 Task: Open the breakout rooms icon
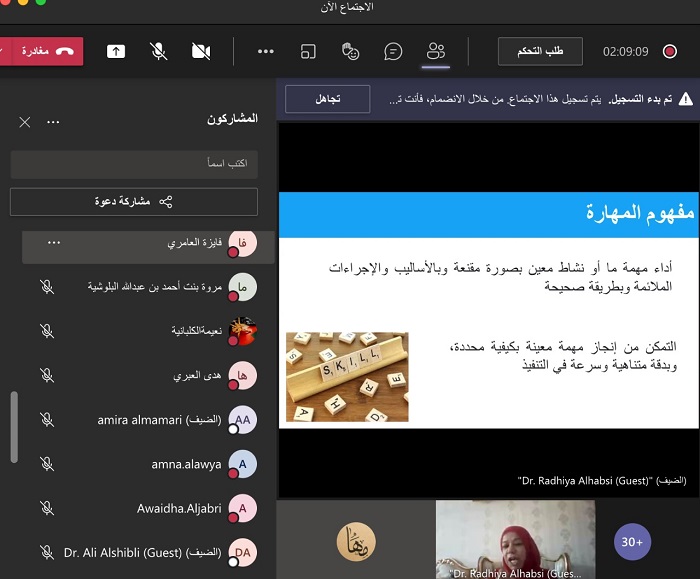point(308,51)
